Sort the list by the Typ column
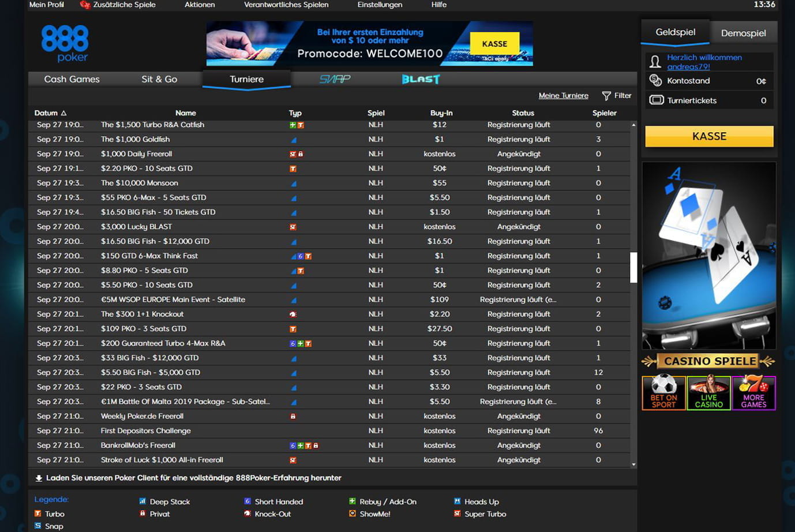The width and height of the screenshot is (795, 532). point(295,113)
